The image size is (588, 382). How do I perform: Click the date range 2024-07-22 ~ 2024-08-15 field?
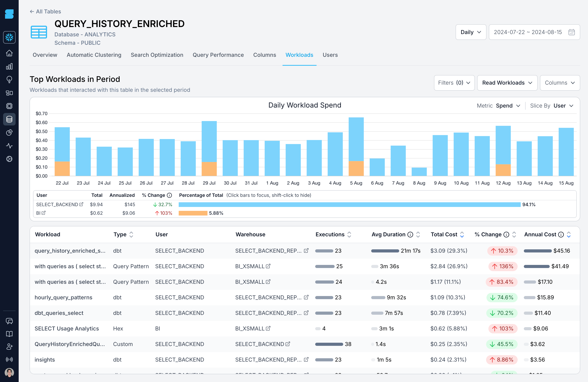click(534, 32)
